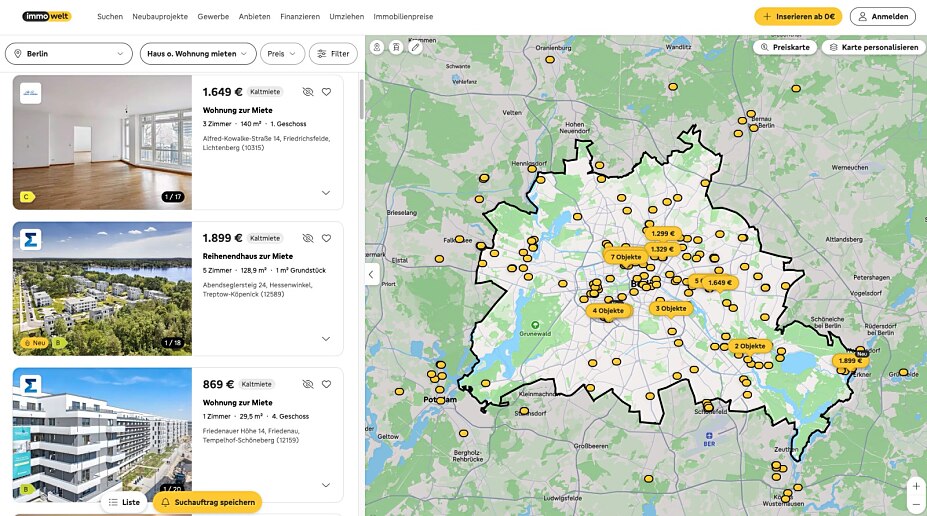The width and height of the screenshot is (927, 516).
Task: Open the Immobilienpreise menu
Action: point(403,17)
